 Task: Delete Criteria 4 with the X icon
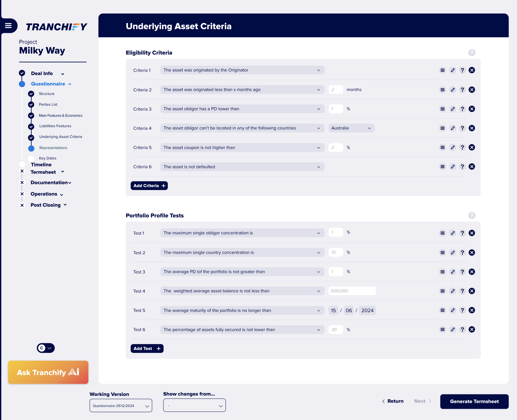(471, 128)
